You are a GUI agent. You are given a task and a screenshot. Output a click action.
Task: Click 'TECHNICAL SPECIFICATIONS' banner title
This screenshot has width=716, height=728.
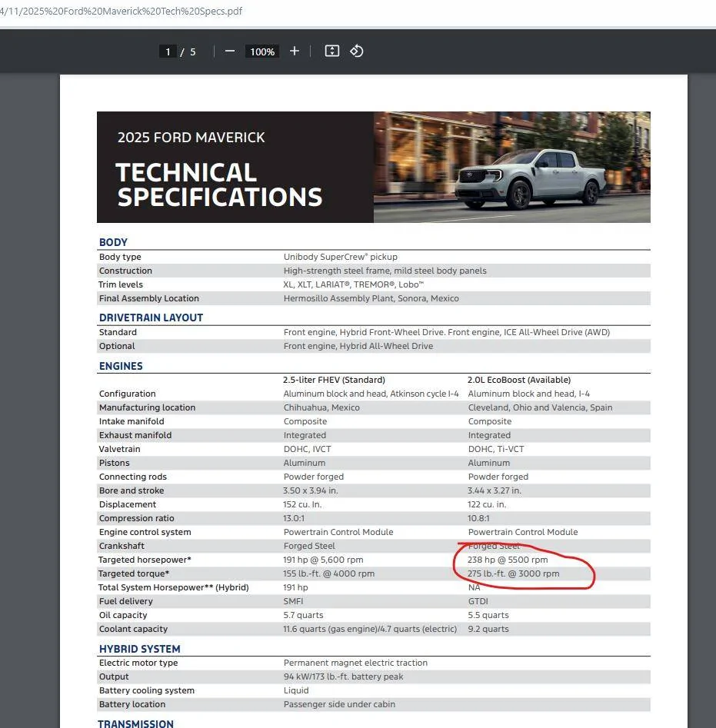(218, 184)
